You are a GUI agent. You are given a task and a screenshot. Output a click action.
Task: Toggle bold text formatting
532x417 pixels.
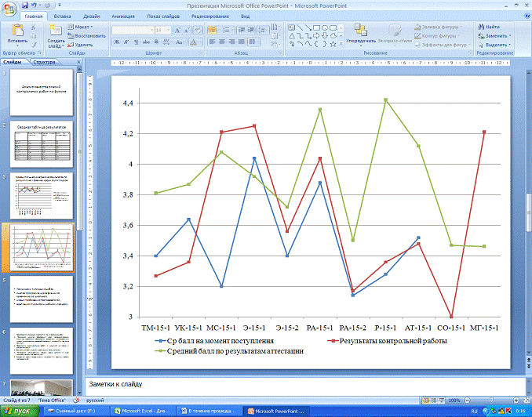click(x=115, y=41)
